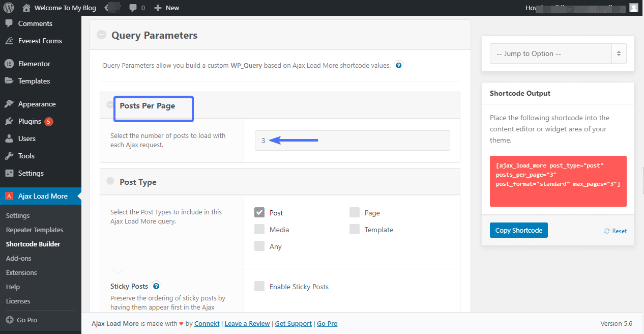
Task: Open the Add-ons submenu item
Action: (x=18, y=258)
